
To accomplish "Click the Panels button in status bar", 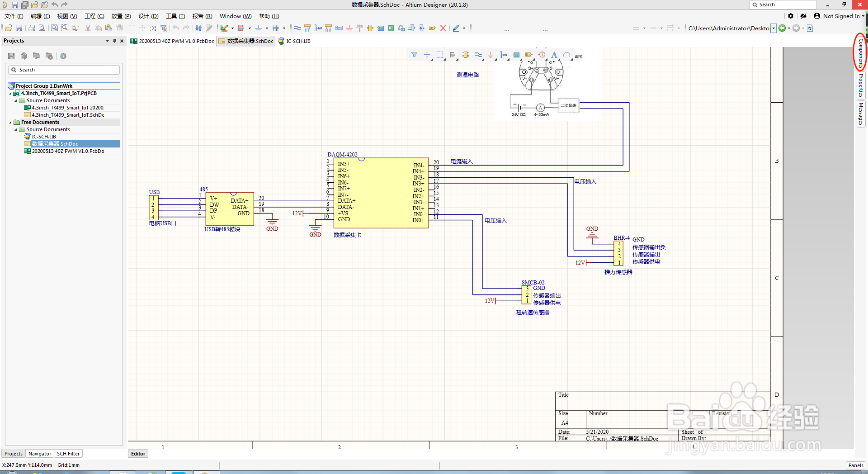I will coord(855,465).
